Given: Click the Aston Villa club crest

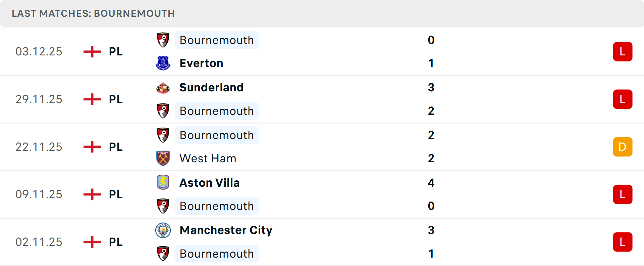Looking at the screenshot, I should [x=163, y=183].
